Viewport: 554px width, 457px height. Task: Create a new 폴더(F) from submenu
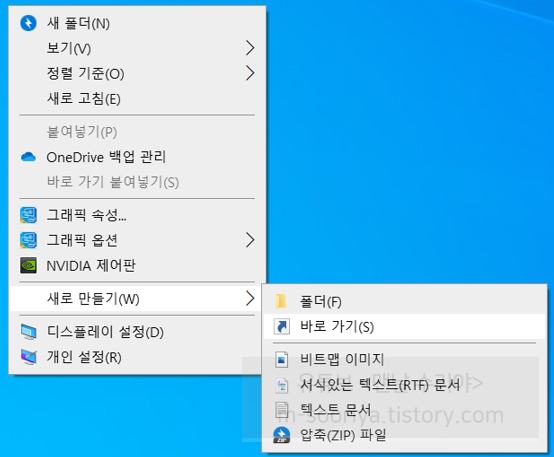(405, 301)
